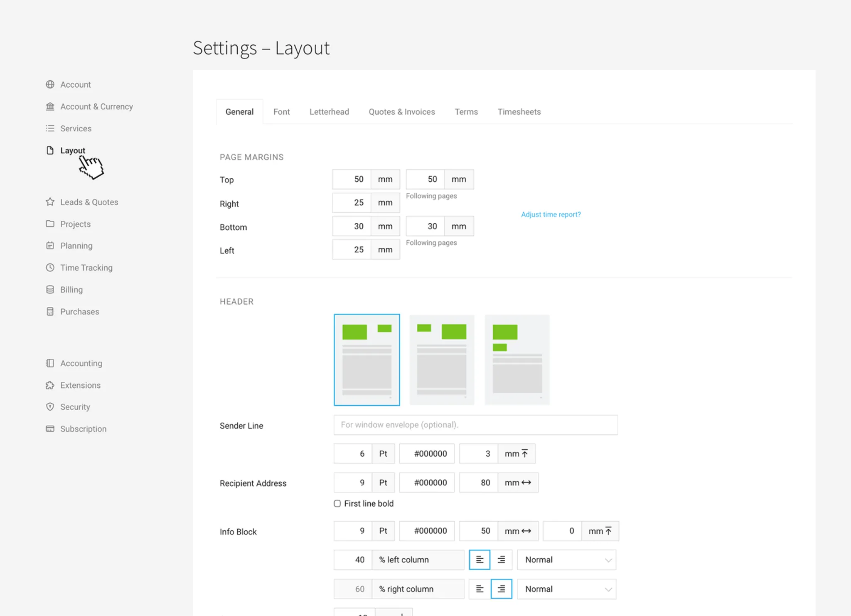851x616 pixels.
Task: Click the Info Block color #000000 field
Action: (x=427, y=531)
